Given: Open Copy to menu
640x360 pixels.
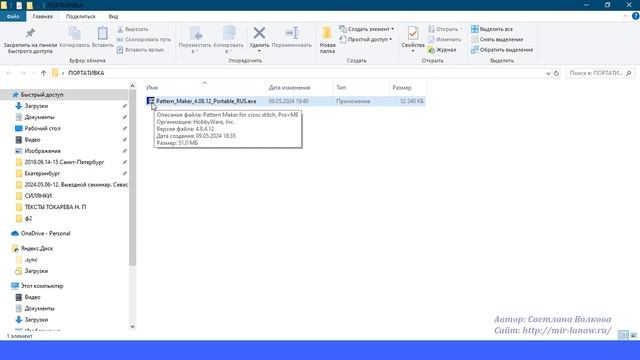Looking at the screenshot, I should tap(229, 40).
